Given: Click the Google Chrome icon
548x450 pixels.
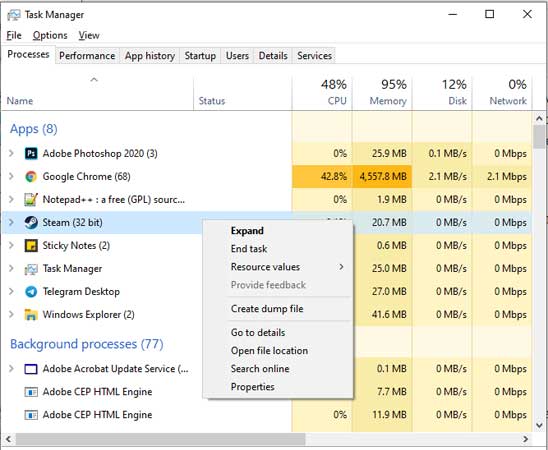Looking at the screenshot, I should pyautogui.click(x=31, y=176).
